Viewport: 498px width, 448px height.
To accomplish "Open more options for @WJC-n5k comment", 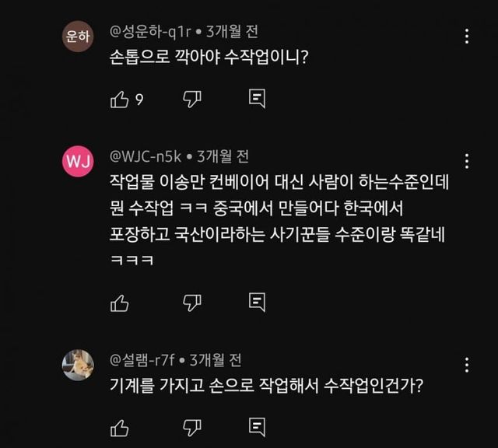I will [x=466, y=162].
